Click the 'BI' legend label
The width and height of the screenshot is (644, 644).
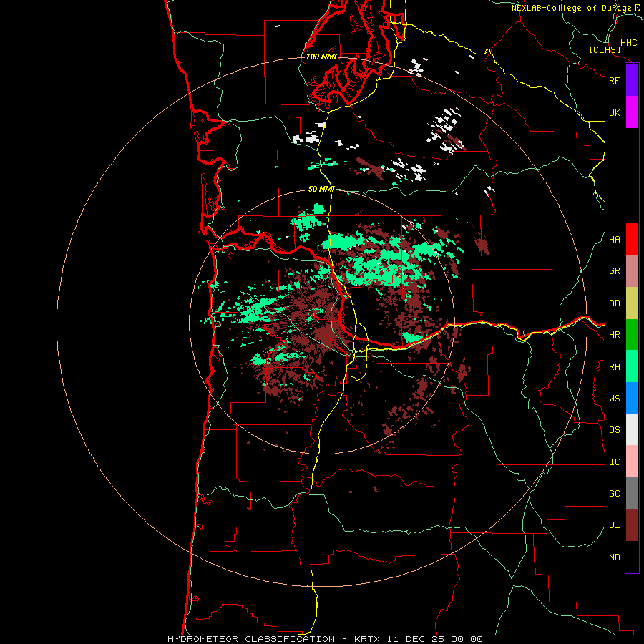[614, 525]
